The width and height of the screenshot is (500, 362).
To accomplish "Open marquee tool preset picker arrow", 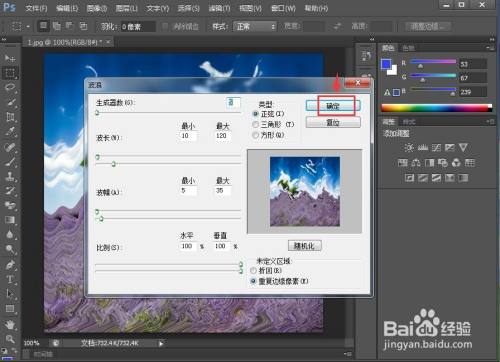I will tap(28, 26).
